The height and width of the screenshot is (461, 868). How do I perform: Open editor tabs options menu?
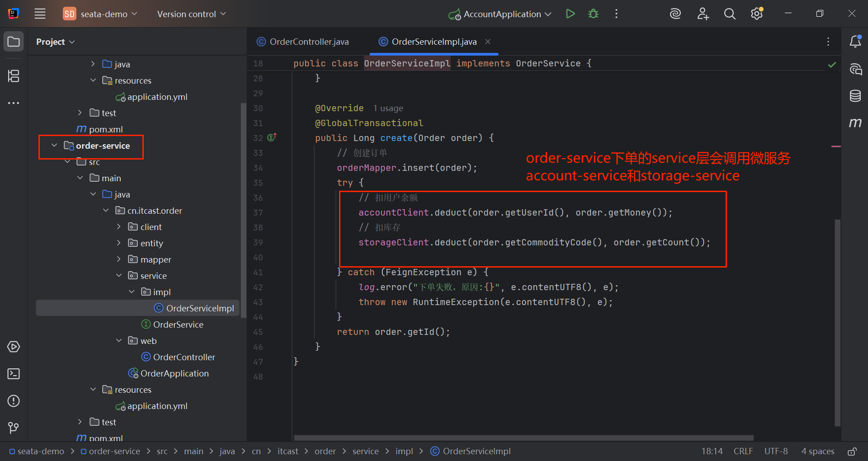coord(828,42)
